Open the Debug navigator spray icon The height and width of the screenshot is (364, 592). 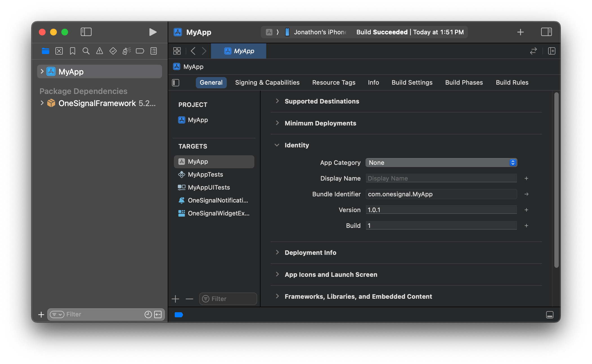tap(127, 51)
